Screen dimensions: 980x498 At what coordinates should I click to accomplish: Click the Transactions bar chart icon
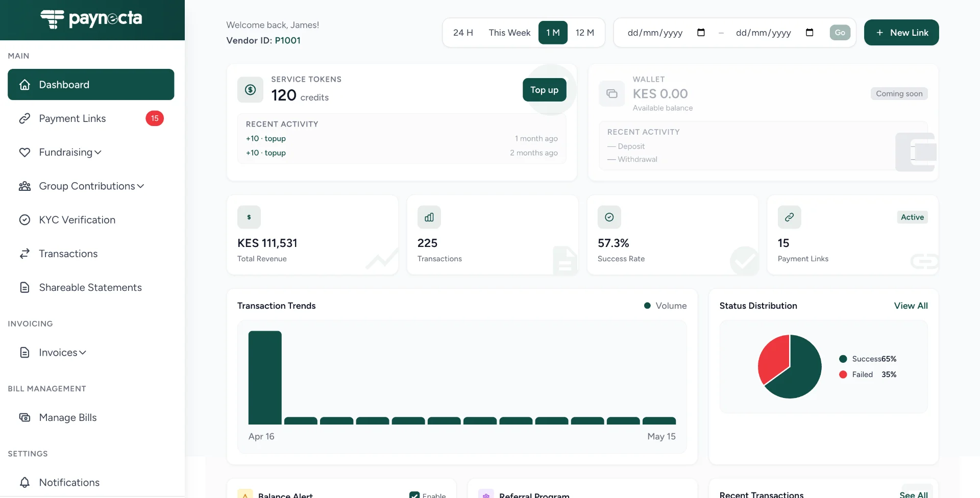[x=429, y=217]
